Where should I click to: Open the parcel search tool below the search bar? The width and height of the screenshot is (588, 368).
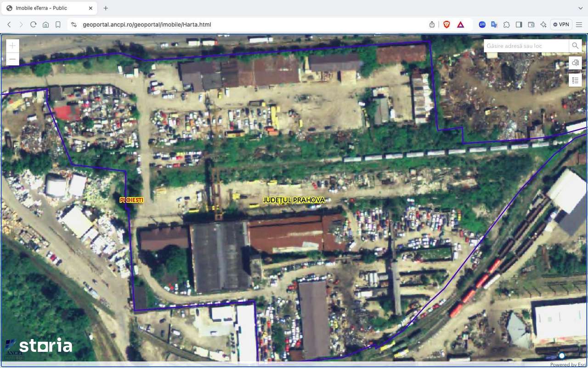click(x=575, y=63)
